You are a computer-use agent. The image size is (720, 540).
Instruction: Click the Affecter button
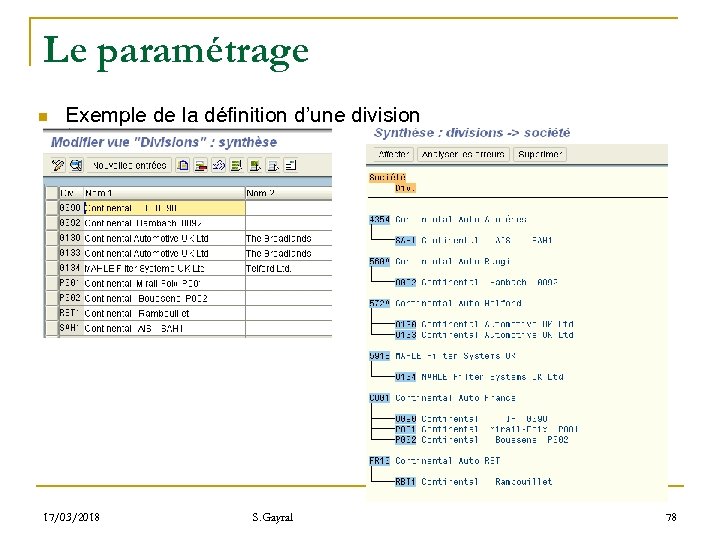click(x=393, y=154)
